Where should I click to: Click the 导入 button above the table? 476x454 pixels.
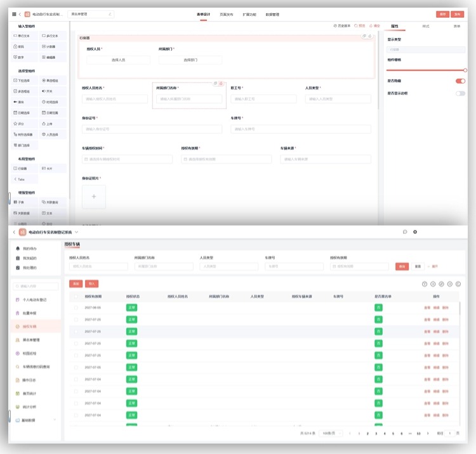tap(91, 283)
